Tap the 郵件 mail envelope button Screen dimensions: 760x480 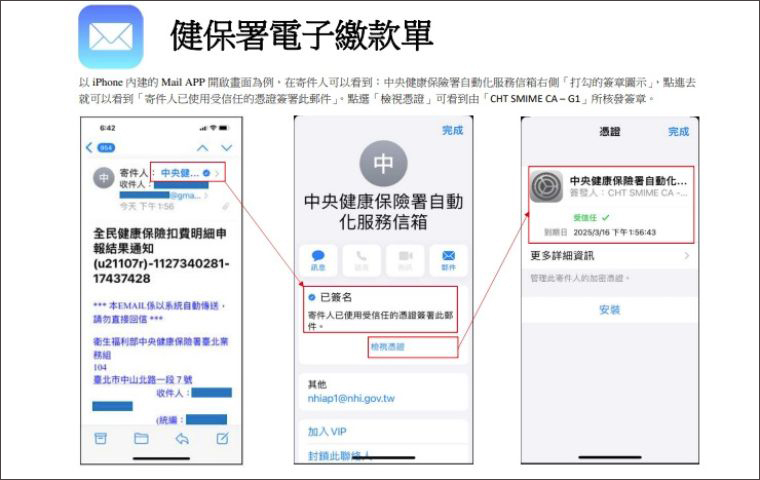pos(448,260)
